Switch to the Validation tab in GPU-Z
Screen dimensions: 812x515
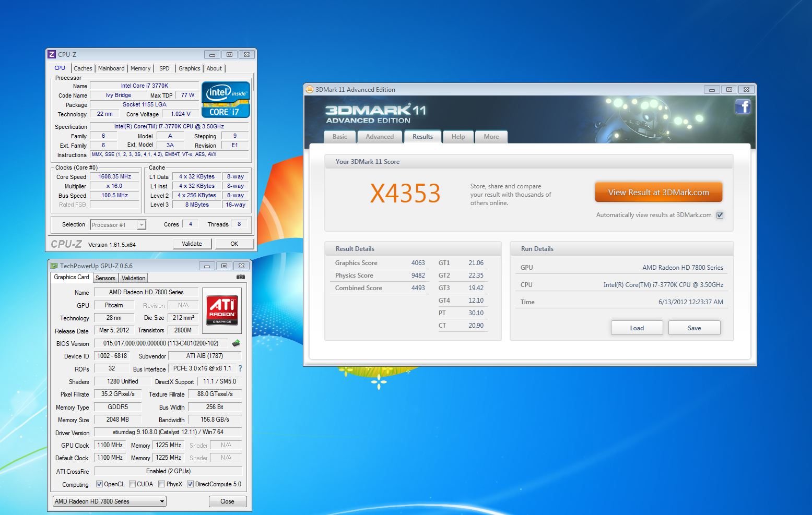click(x=134, y=278)
